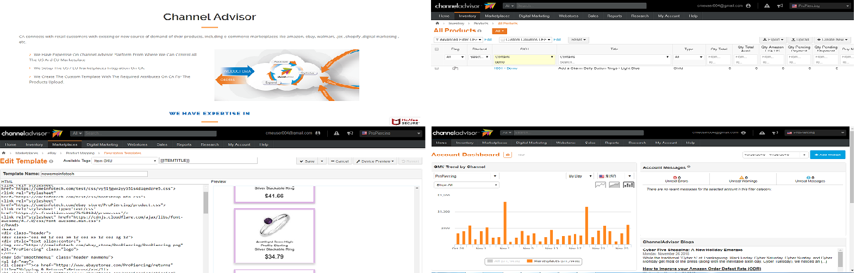The image size is (868, 273).
Task: Open My Account tab in Account Dashboard window
Action: [666, 143]
